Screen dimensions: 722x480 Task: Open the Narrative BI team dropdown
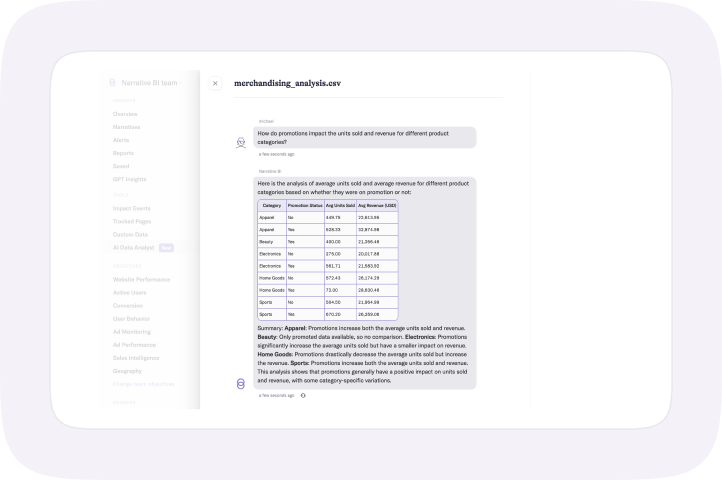[x=152, y=83]
